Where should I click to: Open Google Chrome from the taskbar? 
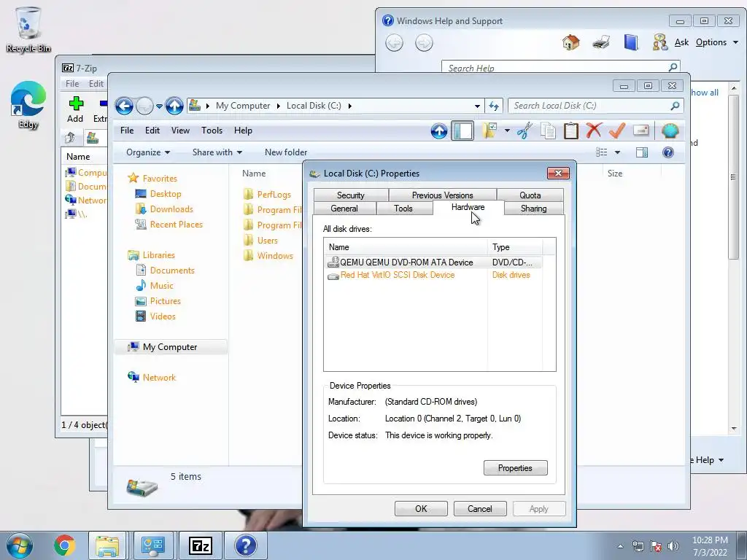coord(64,545)
